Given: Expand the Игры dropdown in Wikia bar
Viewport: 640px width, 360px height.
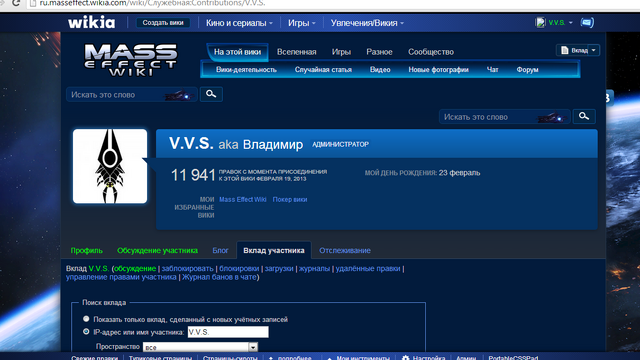Looking at the screenshot, I should tap(302, 23).
